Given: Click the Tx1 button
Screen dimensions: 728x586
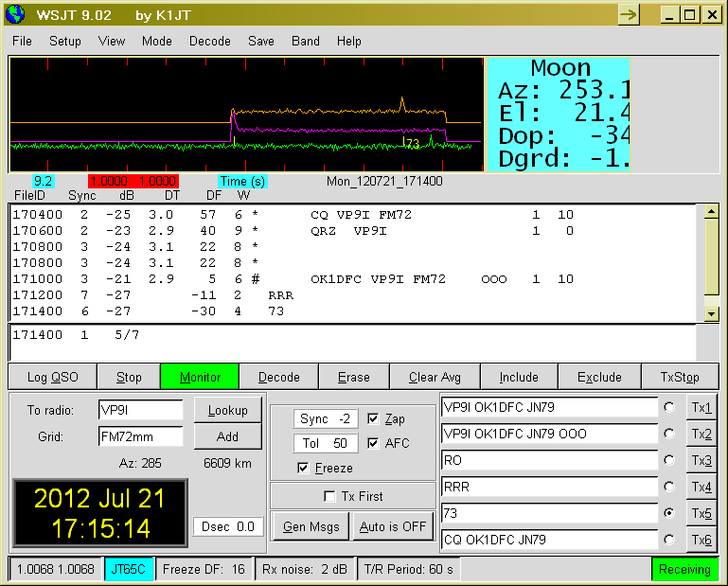Looking at the screenshot, I should [x=701, y=407].
